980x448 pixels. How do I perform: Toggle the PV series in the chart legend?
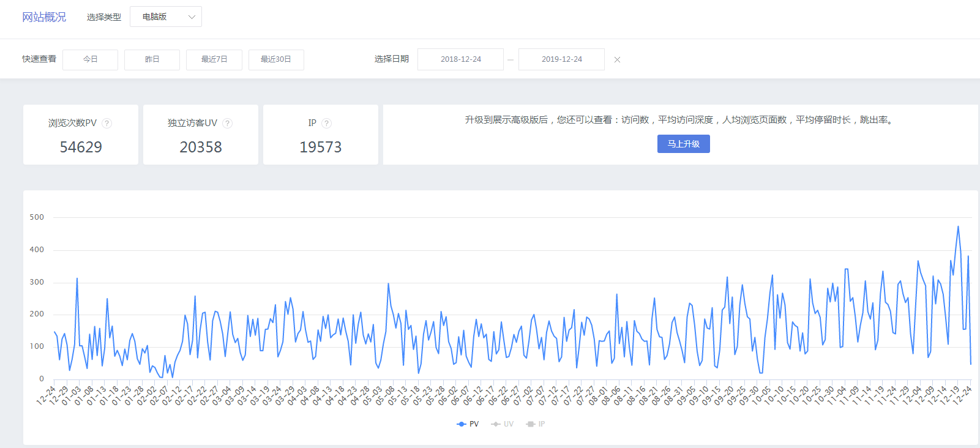(x=468, y=424)
